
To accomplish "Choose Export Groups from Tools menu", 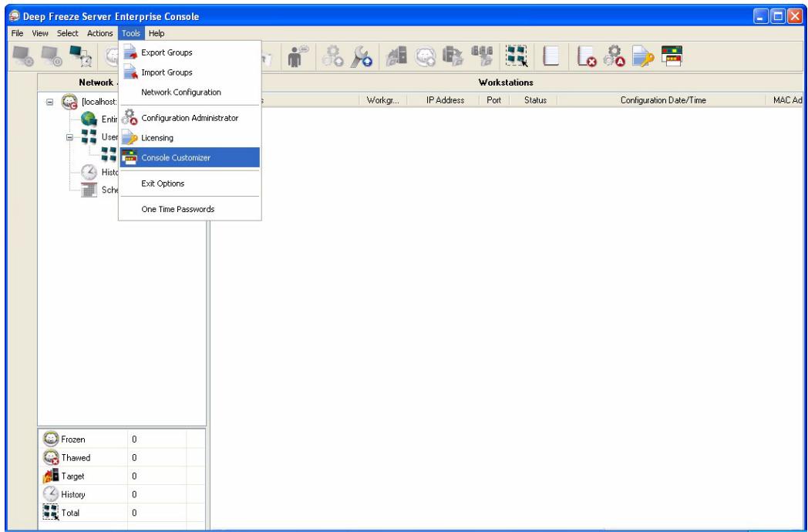I will tap(190, 52).
